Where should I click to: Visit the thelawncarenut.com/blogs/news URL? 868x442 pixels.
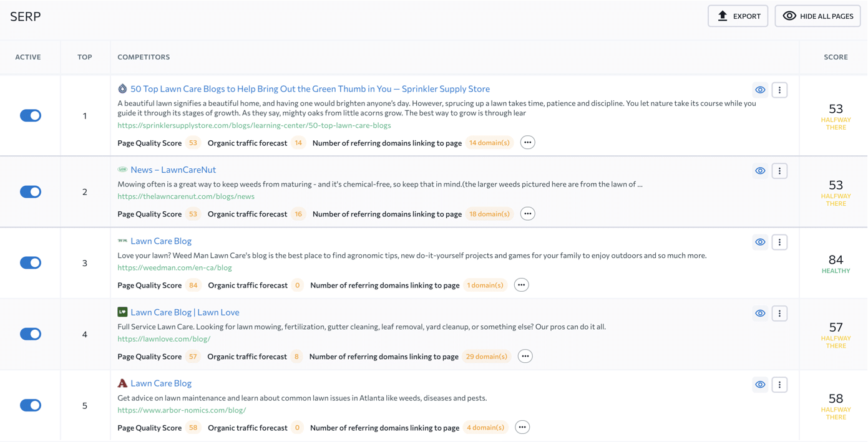(186, 196)
